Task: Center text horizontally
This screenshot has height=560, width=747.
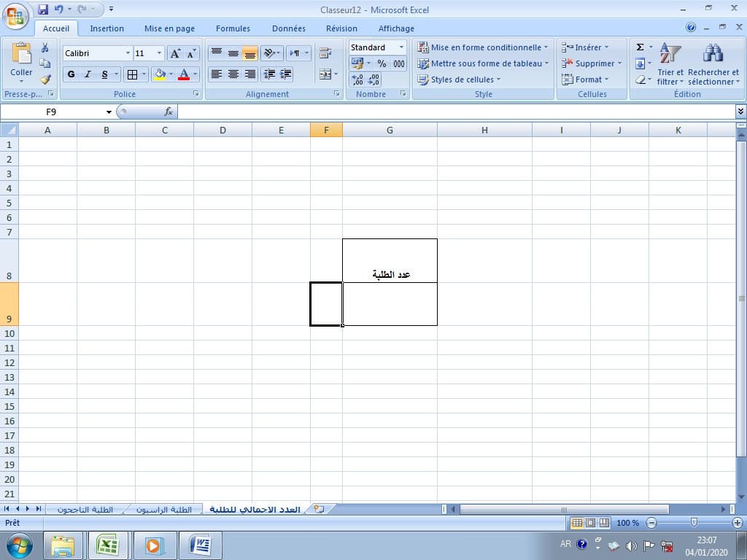Action: pyautogui.click(x=233, y=74)
